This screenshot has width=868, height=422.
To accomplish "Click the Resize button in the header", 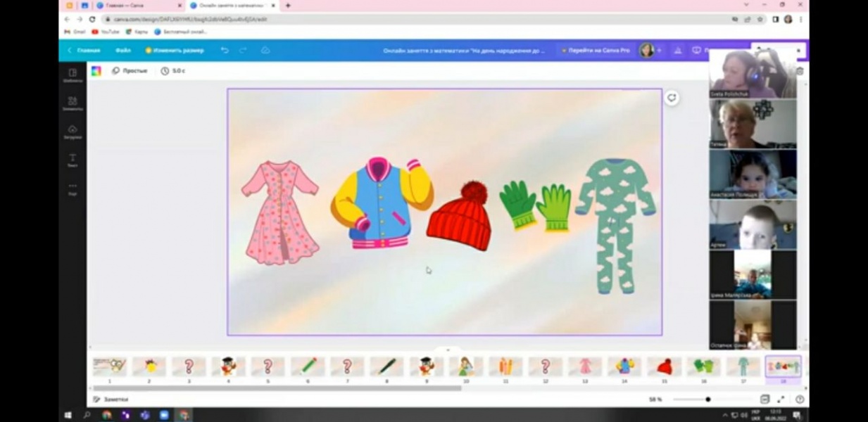I will click(175, 51).
